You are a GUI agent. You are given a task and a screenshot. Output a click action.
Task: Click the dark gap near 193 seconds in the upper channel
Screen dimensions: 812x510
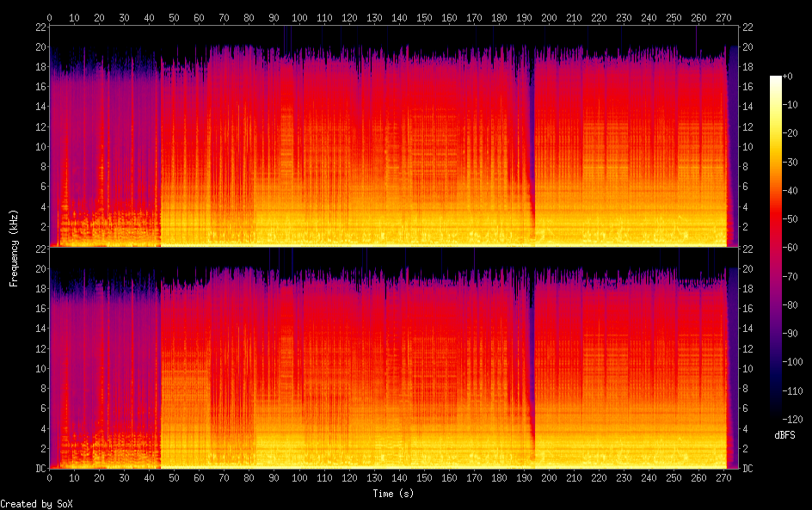tap(530, 129)
